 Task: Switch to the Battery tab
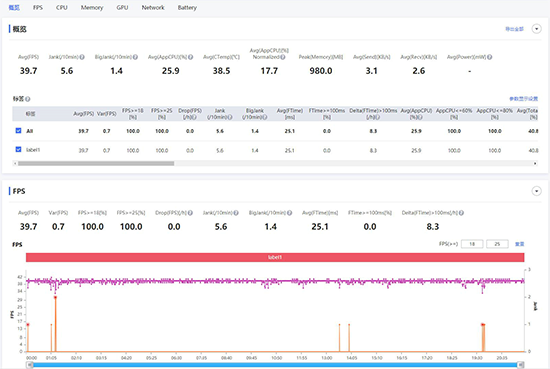[187, 7]
